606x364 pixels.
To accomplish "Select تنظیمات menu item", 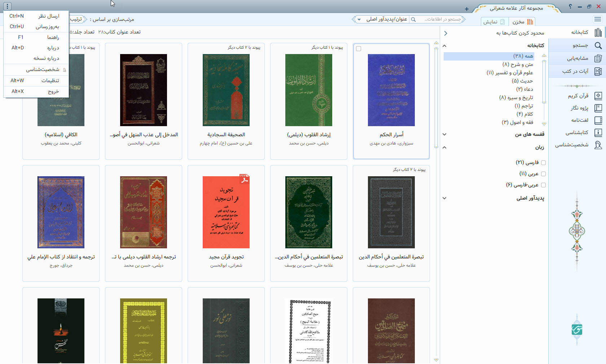I will [36, 80].
